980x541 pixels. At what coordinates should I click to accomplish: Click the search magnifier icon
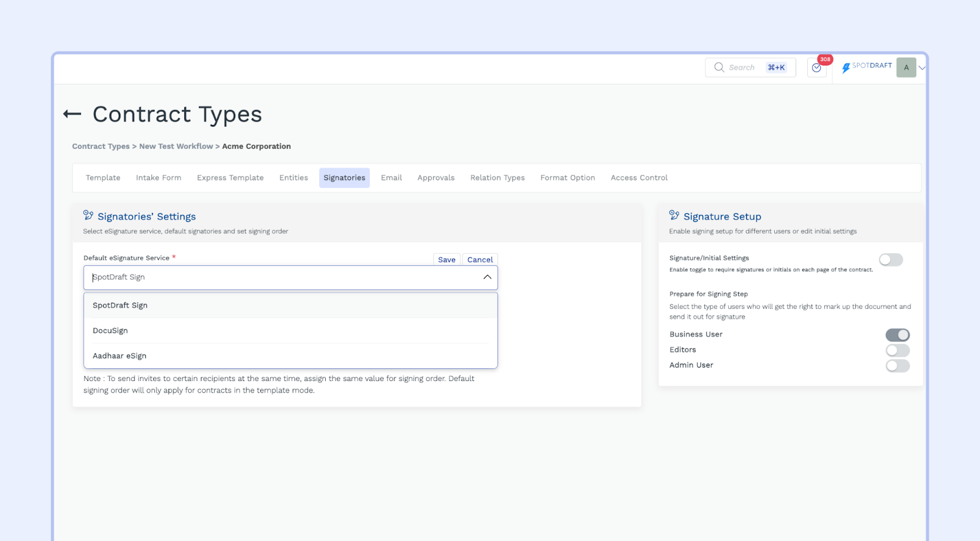pos(719,67)
